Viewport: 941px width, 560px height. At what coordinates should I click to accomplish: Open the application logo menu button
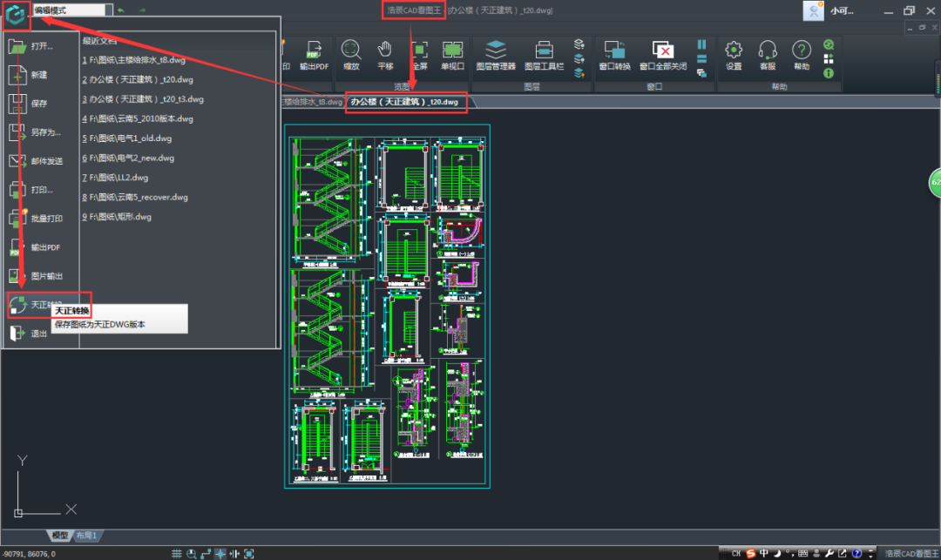16,15
